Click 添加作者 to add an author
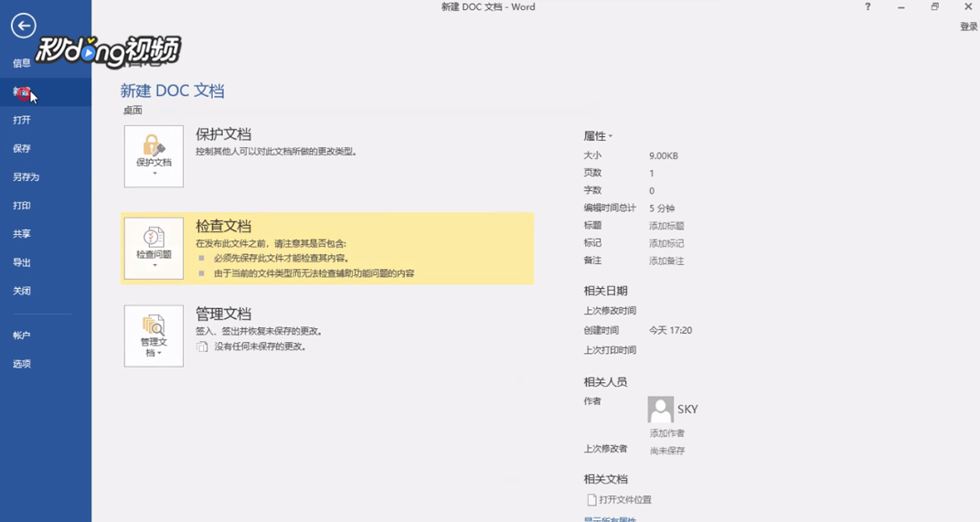 [666, 433]
